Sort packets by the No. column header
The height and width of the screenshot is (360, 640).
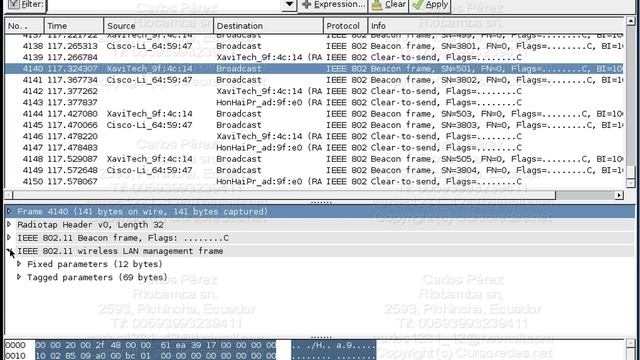(x=24, y=26)
